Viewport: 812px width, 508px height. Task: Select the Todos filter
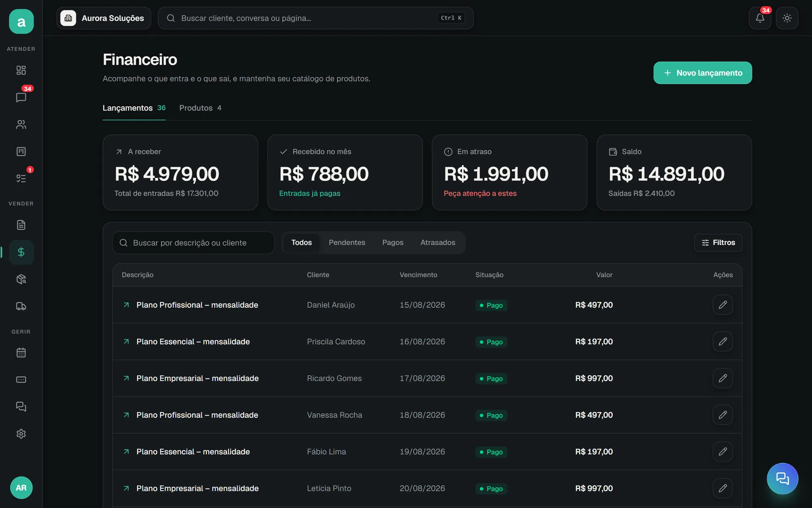pos(301,243)
